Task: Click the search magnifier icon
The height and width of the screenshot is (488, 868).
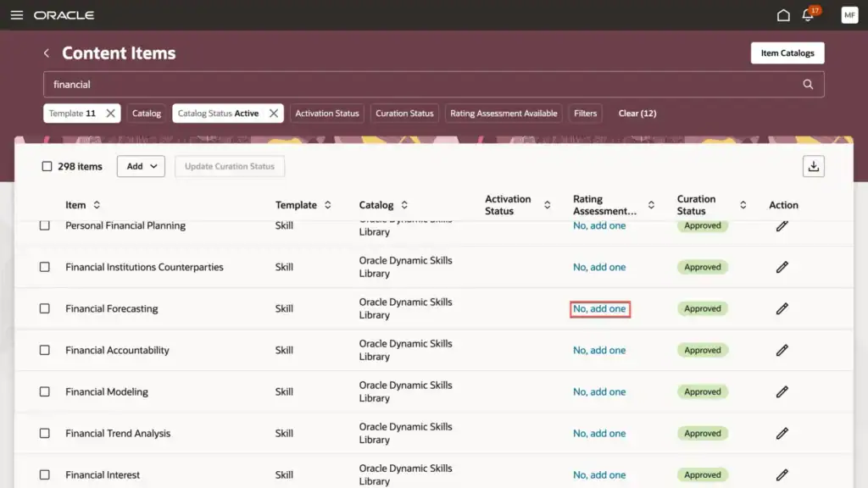Action: tap(808, 85)
